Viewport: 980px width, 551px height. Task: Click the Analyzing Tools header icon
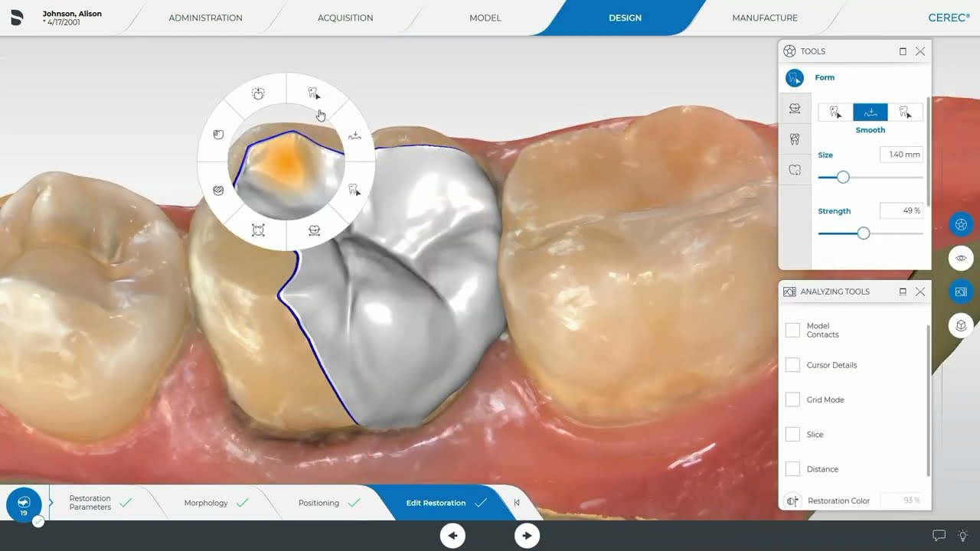789,292
